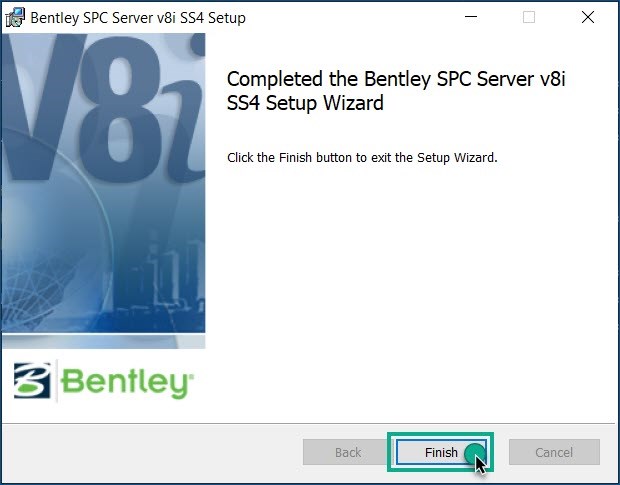Click the Finish button

coord(441,452)
